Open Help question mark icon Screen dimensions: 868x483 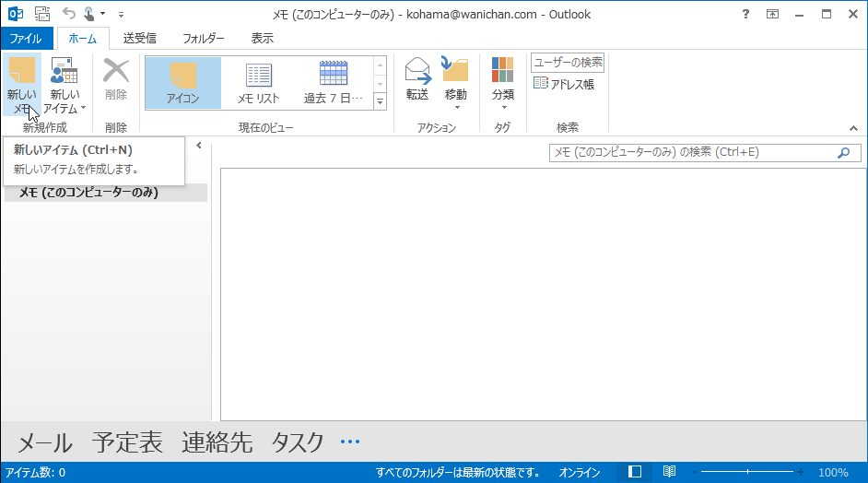click(745, 15)
